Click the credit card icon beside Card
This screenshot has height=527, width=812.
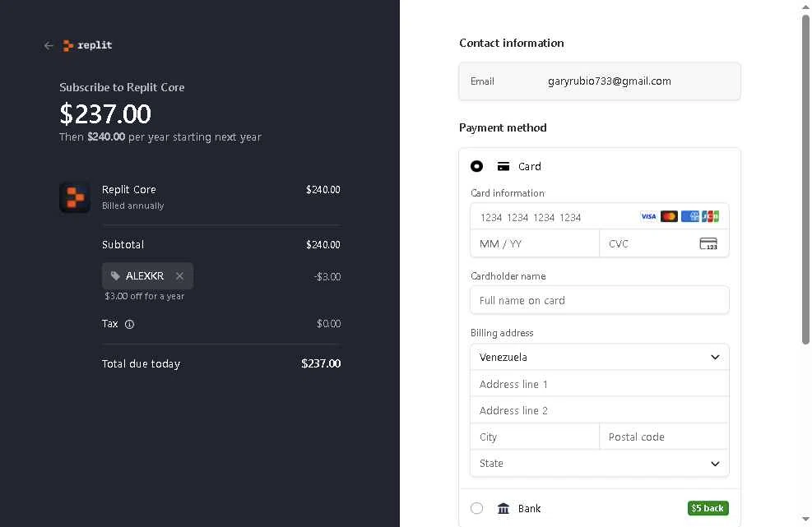point(503,166)
